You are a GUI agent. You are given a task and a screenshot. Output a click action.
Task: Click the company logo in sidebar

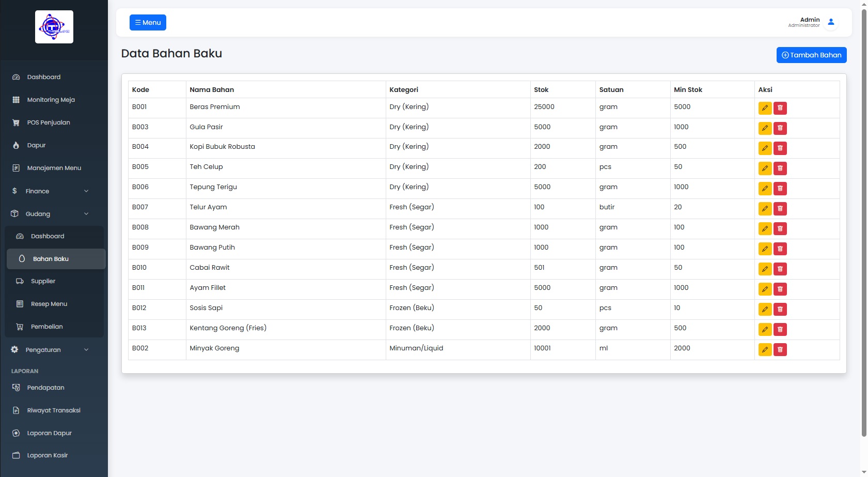click(54, 27)
